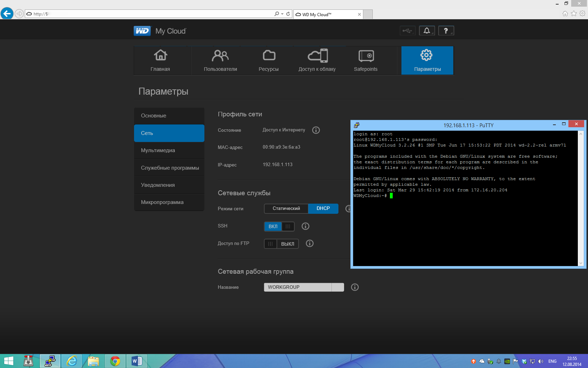Screen dimensions: 588x368
Task: Open Микропрограмма in settings sidebar
Action: pyautogui.click(x=169, y=202)
